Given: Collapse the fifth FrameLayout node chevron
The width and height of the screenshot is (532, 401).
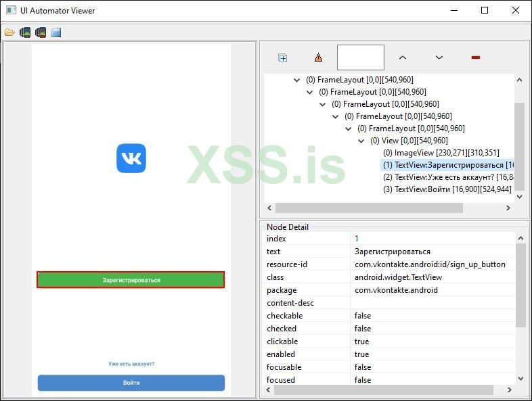Looking at the screenshot, I should 349,128.
